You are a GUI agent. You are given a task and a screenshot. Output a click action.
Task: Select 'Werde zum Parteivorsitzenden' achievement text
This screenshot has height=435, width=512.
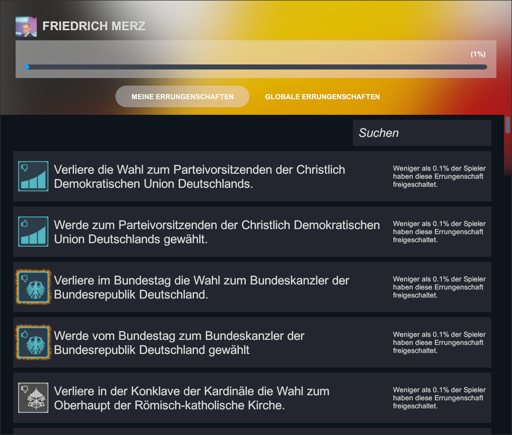[x=217, y=232]
